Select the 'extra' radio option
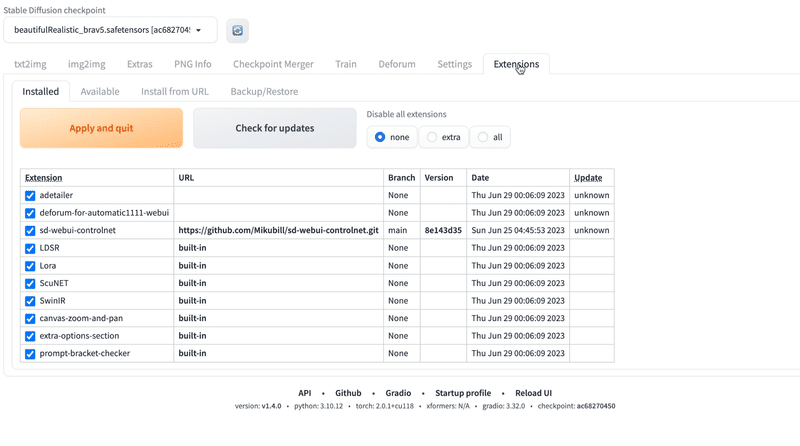The image size is (800, 446). tap(432, 137)
